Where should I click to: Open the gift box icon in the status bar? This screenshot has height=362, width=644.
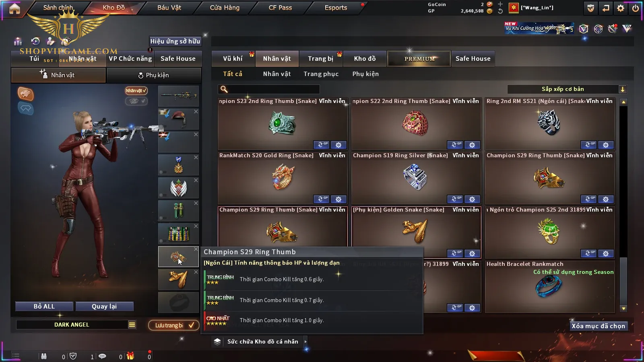click(130, 356)
